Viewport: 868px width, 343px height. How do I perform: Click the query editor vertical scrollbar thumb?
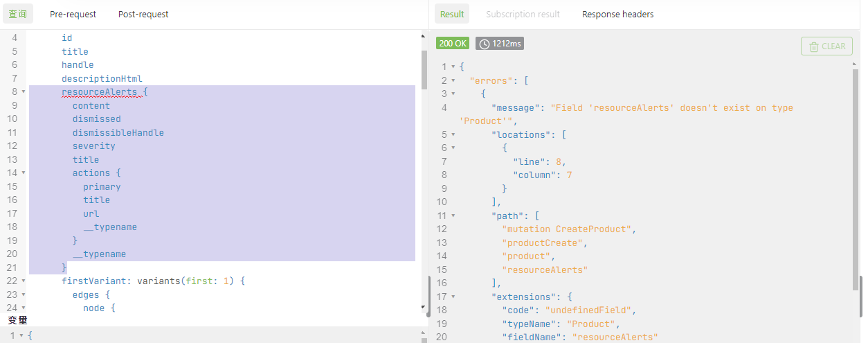pyautogui.click(x=424, y=69)
